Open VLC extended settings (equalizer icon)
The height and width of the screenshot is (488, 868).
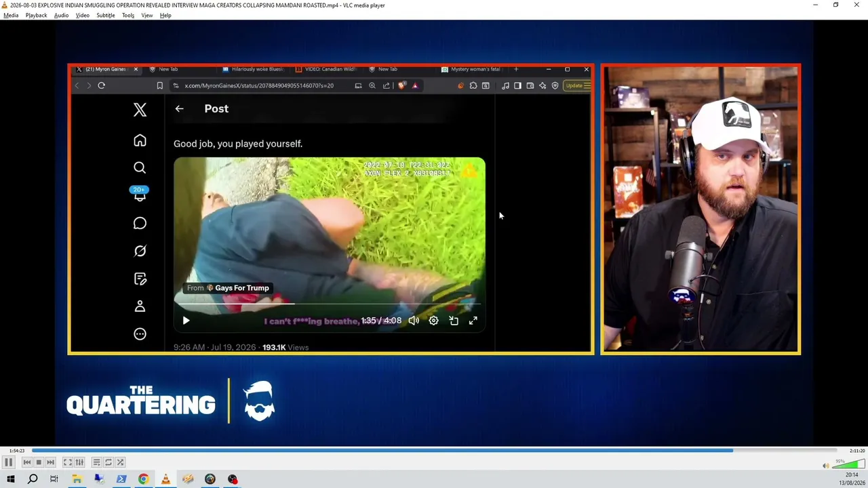(79, 462)
